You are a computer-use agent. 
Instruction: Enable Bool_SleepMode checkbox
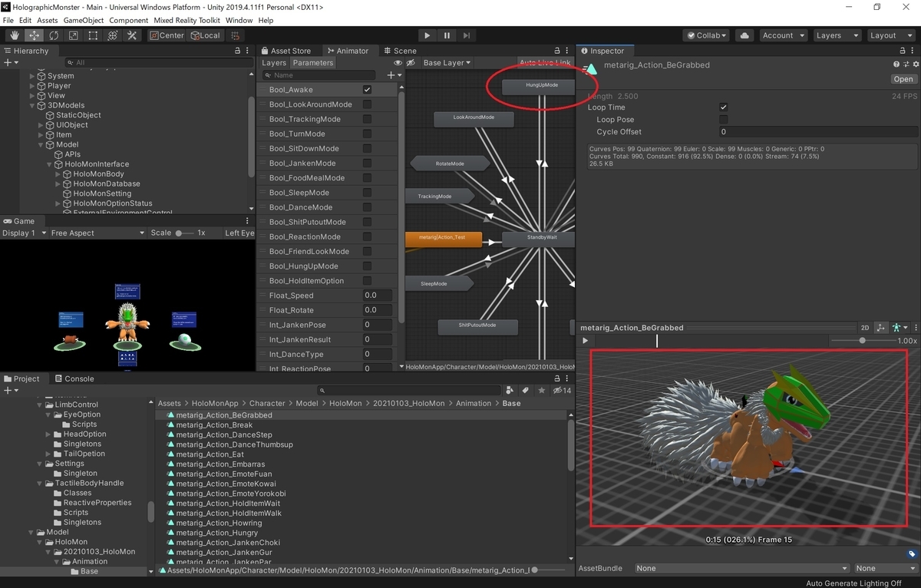tap(367, 193)
